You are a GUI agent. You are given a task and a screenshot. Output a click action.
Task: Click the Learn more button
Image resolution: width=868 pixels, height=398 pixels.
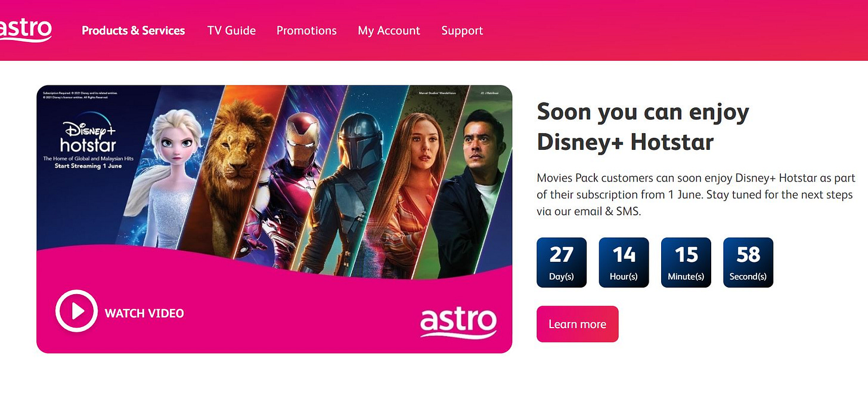click(577, 324)
